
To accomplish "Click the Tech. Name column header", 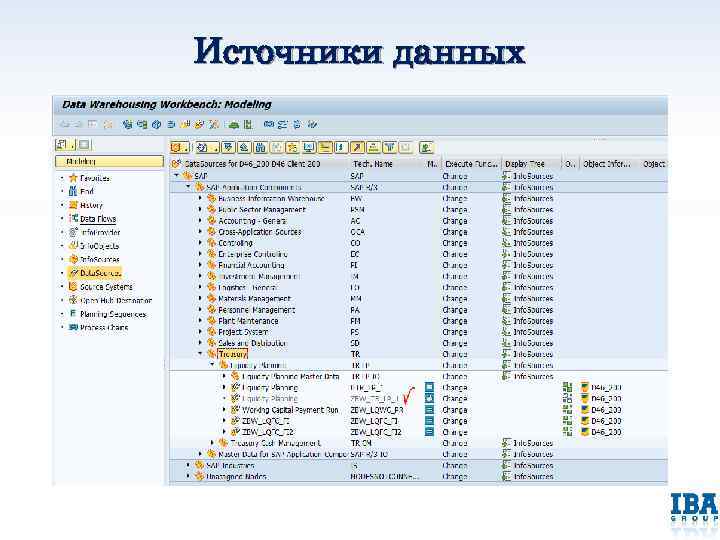I will tap(372, 164).
